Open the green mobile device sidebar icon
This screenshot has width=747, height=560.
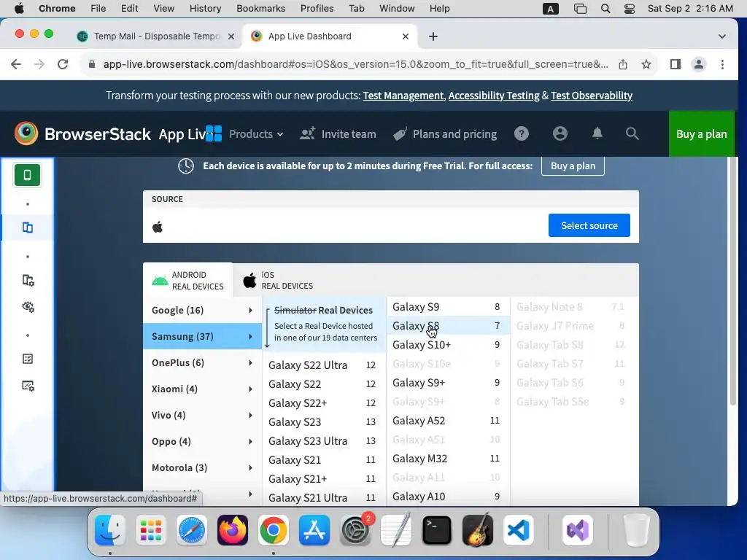(27, 175)
